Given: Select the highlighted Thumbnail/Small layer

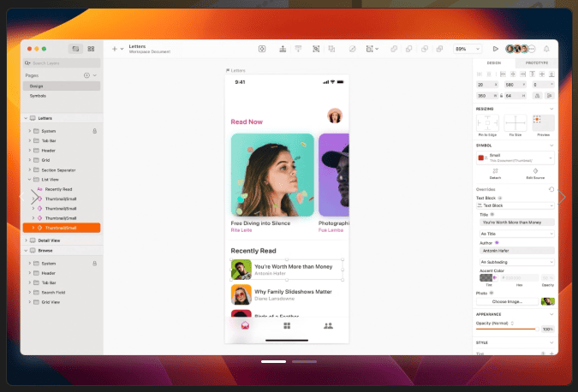Looking at the screenshot, I should 62,228.
